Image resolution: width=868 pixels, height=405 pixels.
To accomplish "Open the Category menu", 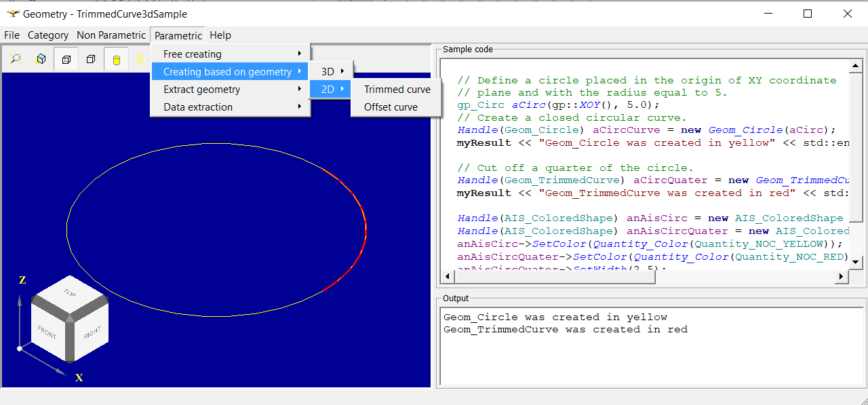I will click(47, 35).
